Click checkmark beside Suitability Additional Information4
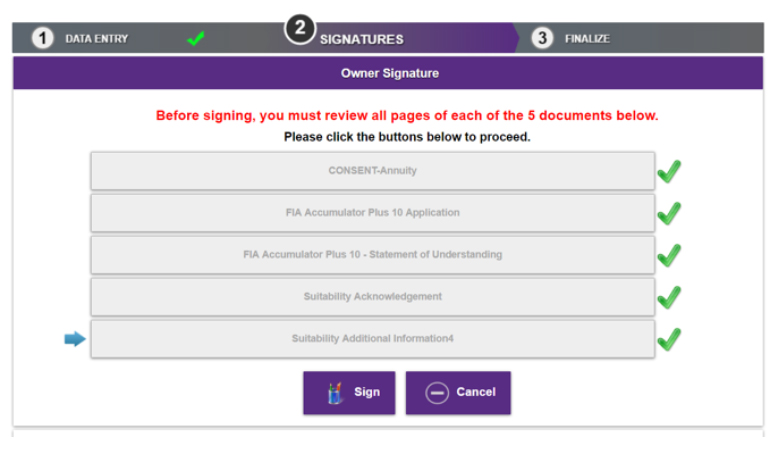Image resolution: width=770 pixels, height=449 pixels. [669, 339]
